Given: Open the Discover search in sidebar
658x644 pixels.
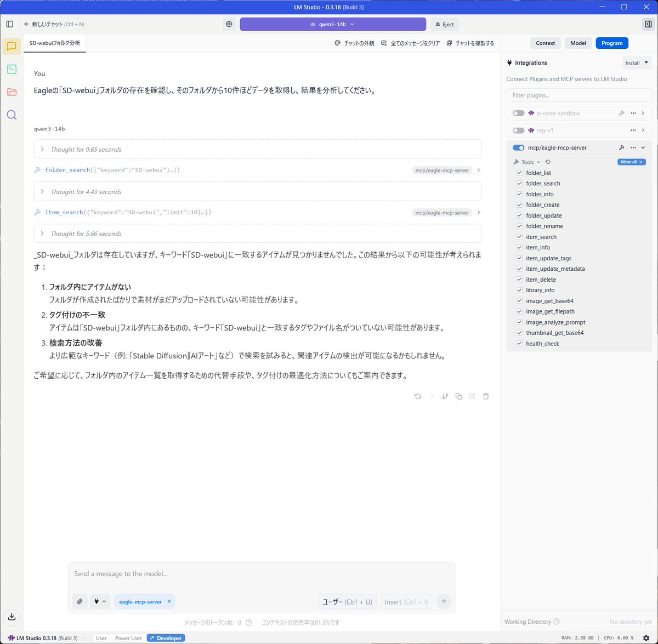Looking at the screenshot, I should [12, 115].
